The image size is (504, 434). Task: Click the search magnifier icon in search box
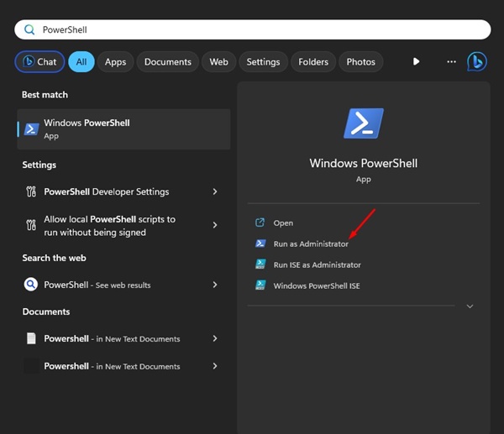coord(29,30)
